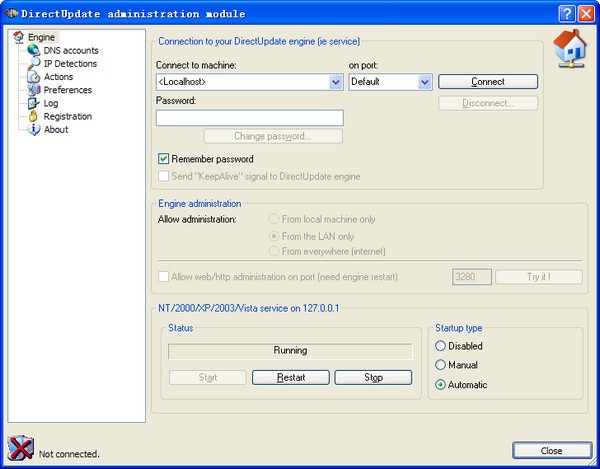
Task: Click the Actions clock icon
Action: click(x=33, y=77)
